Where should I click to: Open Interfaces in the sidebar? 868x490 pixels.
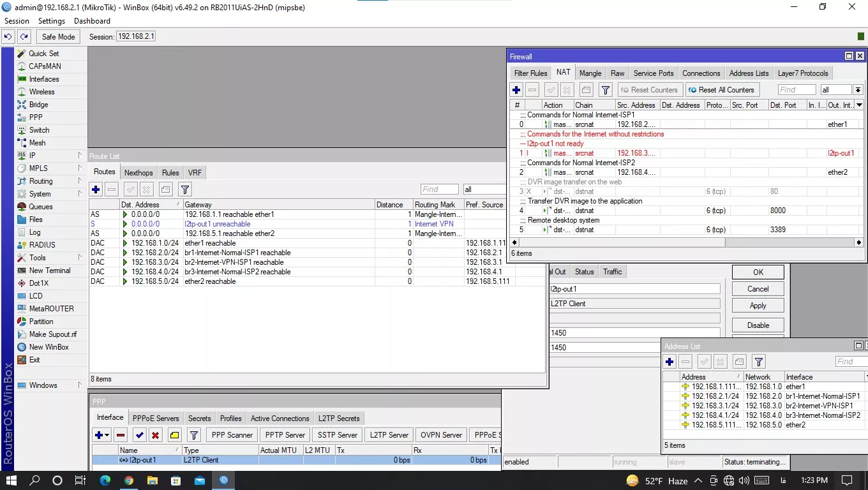click(x=44, y=79)
